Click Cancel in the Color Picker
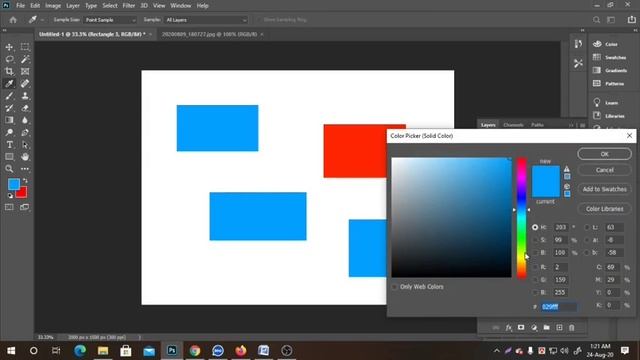The width and height of the screenshot is (640, 360). coord(604,170)
